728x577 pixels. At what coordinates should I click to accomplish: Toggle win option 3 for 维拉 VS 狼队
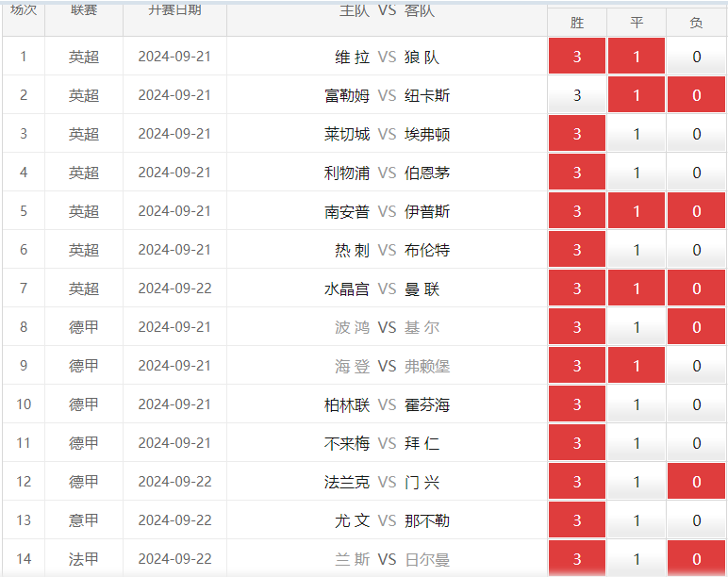click(576, 57)
